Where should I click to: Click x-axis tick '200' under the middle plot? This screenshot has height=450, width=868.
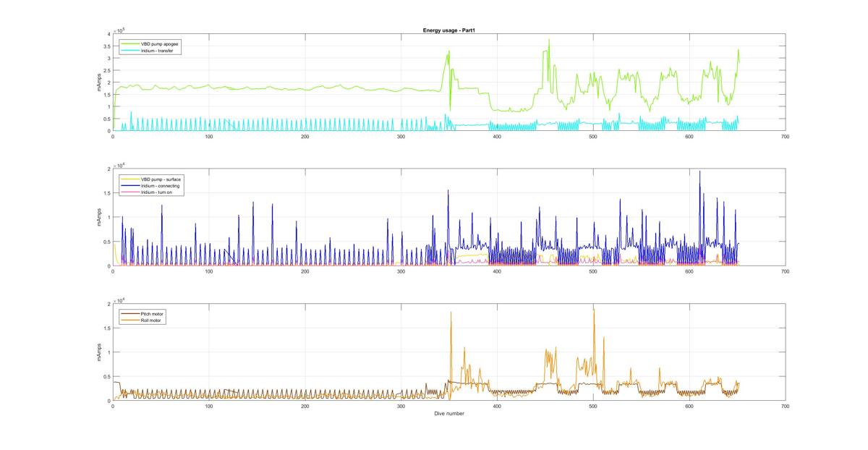pos(305,271)
